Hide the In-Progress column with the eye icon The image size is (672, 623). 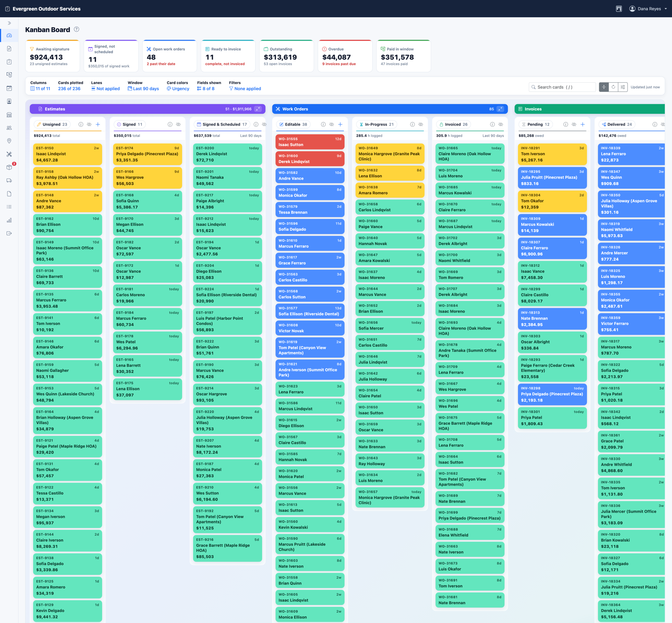420,125
